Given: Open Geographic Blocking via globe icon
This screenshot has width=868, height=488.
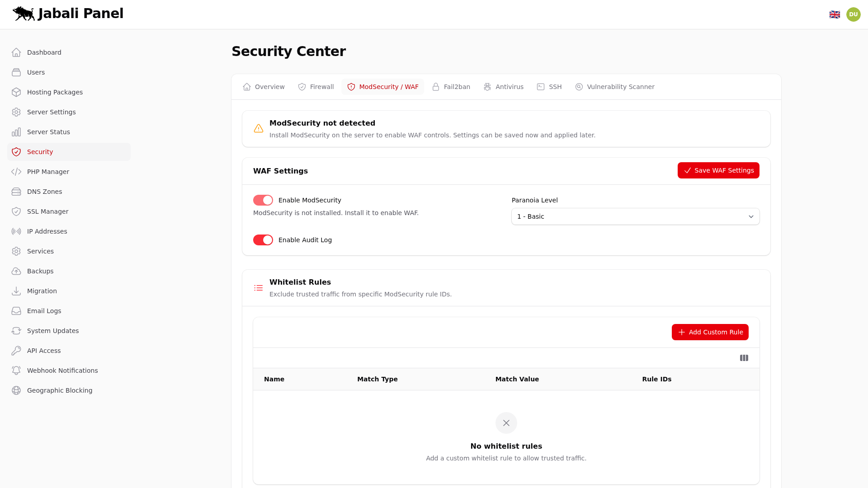Looking at the screenshot, I should point(16,390).
